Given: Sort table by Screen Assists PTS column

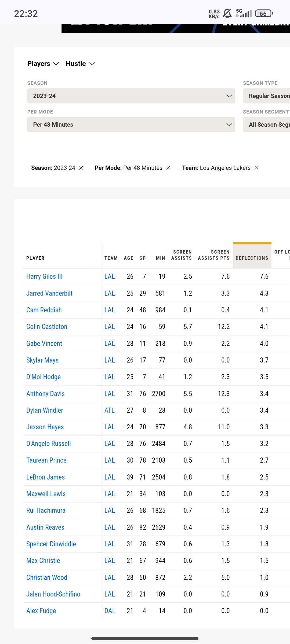Looking at the screenshot, I should (x=214, y=255).
